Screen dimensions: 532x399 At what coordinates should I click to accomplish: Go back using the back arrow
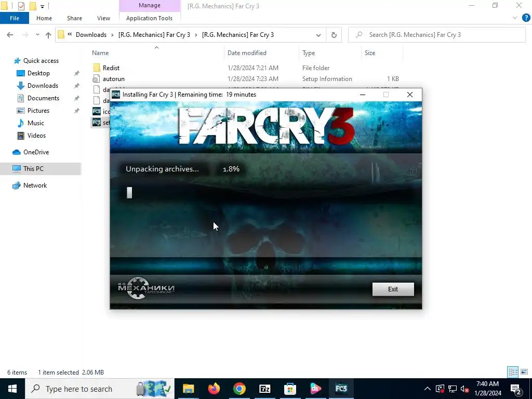coord(10,35)
